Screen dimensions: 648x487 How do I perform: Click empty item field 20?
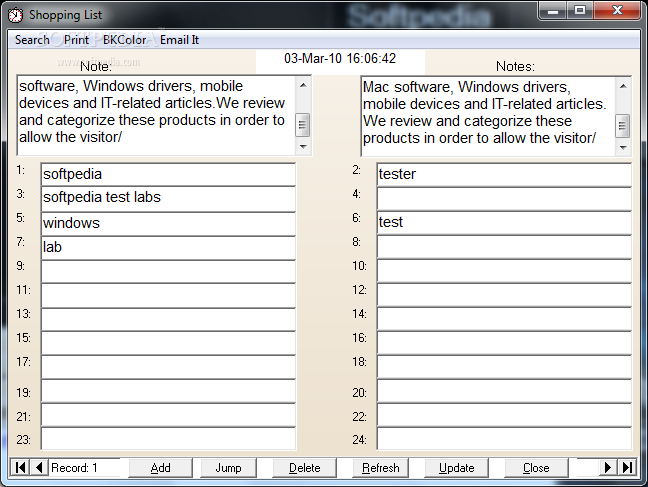point(504,391)
